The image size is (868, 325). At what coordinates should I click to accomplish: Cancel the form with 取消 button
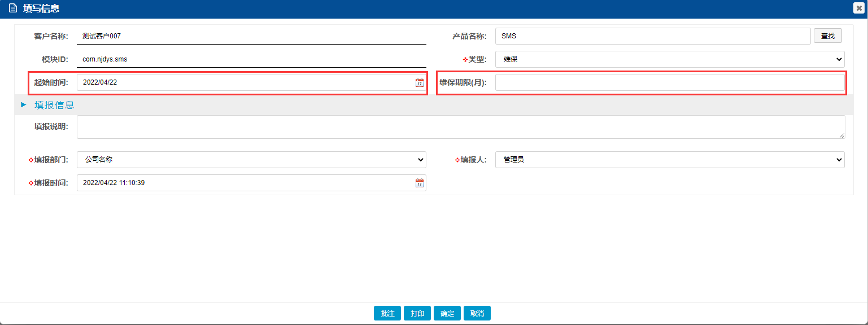coord(477,313)
